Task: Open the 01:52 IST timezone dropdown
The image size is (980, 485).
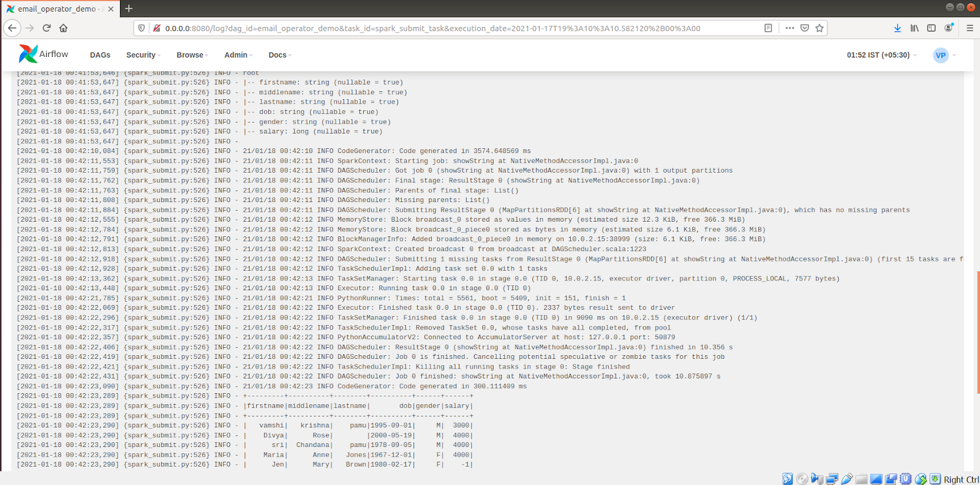Action: tap(881, 55)
